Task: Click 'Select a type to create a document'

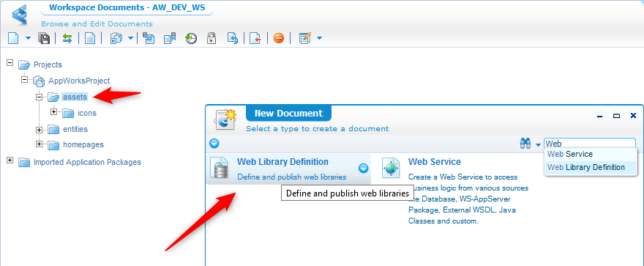Action: coord(317,129)
